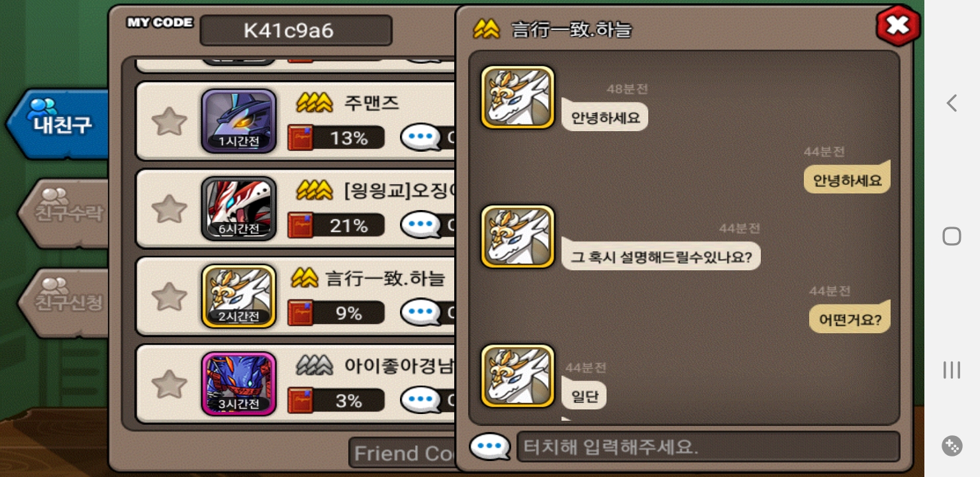Tap Android back arrow navigation
Image resolution: width=980 pixels, height=477 pixels.
pos(952,103)
